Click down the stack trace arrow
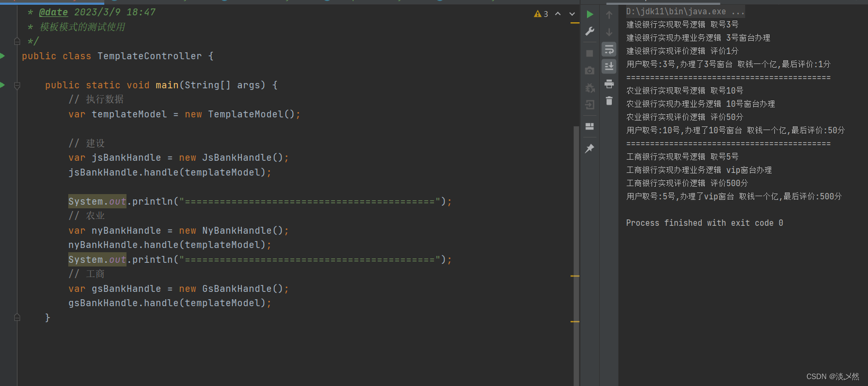Image resolution: width=868 pixels, height=386 pixels. click(609, 32)
